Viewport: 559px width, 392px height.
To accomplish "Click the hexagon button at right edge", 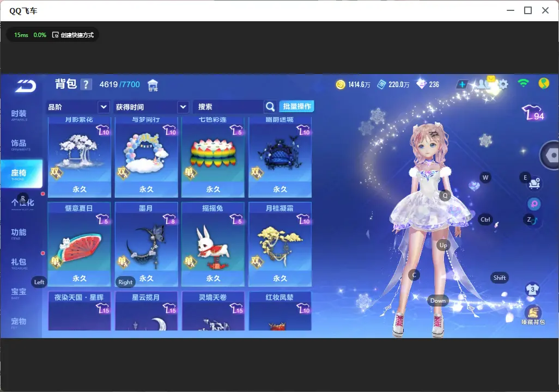I will (x=550, y=155).
